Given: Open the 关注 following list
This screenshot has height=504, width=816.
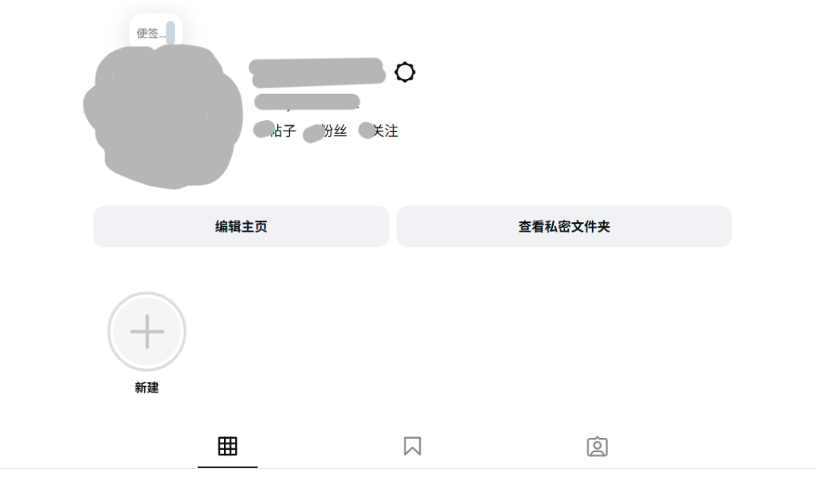Looking at the screenshot, I should coord(386,131).
